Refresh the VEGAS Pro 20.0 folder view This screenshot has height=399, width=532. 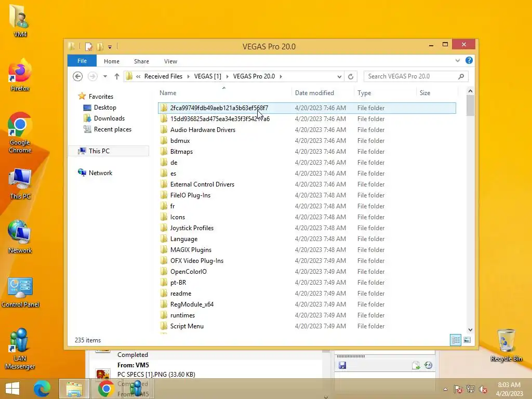click(351, 76)
